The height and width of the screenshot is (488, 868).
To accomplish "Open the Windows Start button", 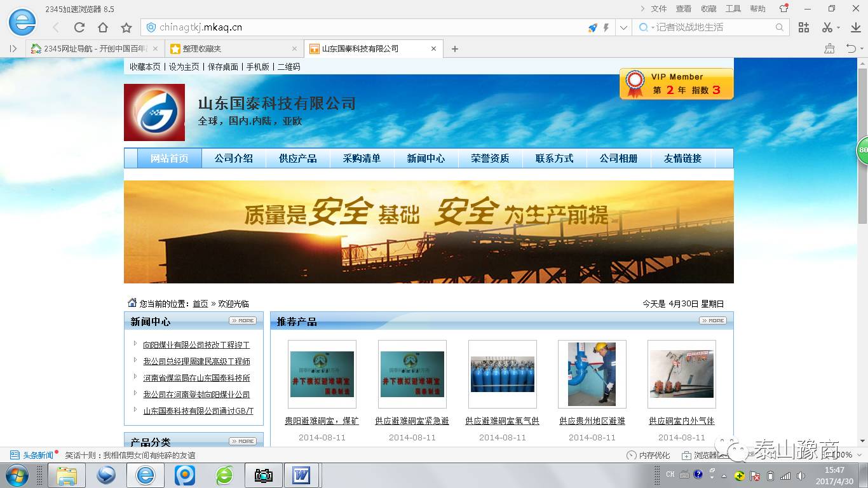I will 17,475.
